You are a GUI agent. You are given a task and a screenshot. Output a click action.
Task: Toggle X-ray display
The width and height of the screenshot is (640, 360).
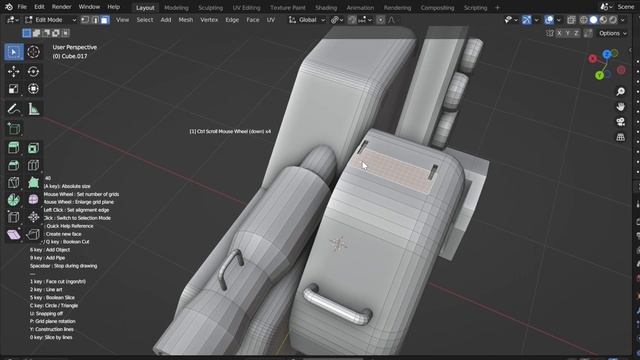pyautogui.click(x=571, y=20)
